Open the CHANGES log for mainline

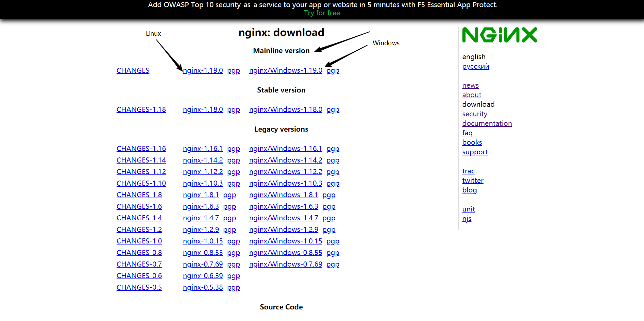133,70
